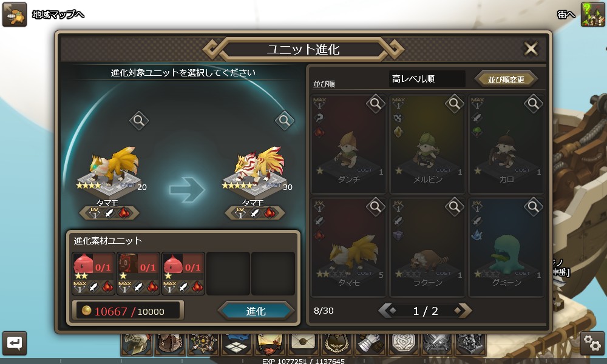Screen dimensions: 607x364
Task: Select the メルビン unit card
Action: [427, 144]
